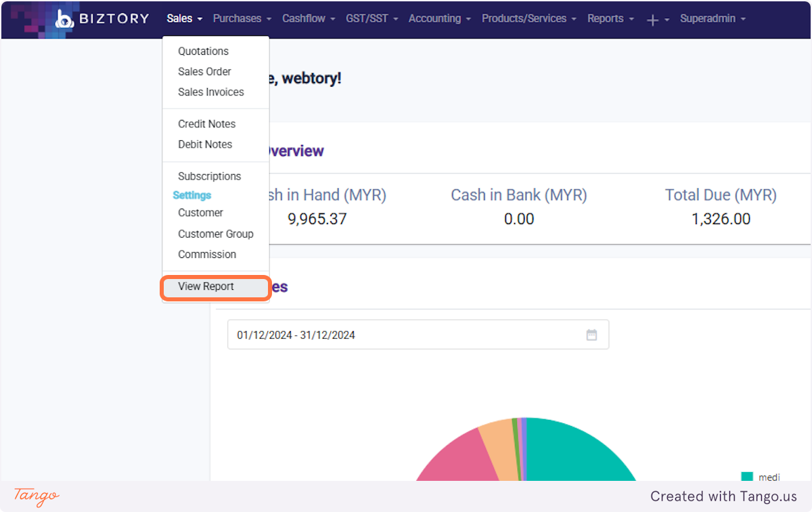Viewport: 812px width, 512px height.
Task: Select Credit Notes menu entry
Action: click(216, 124)
